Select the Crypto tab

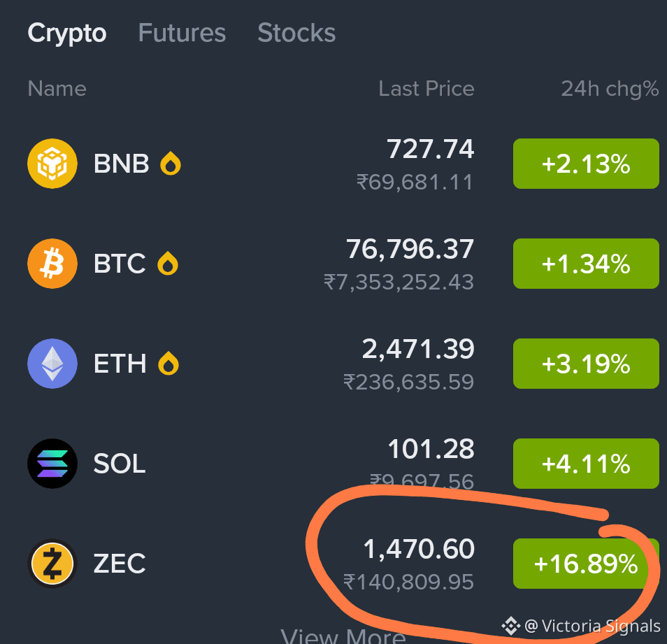point(67,33)
